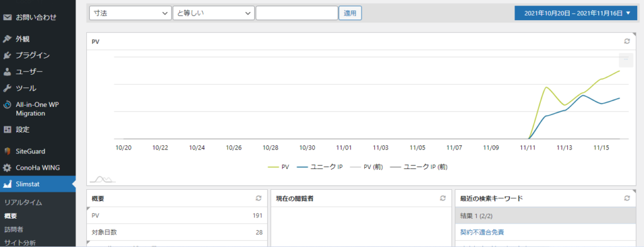Click the 外観 paintbrush icon

pos(7,39)
